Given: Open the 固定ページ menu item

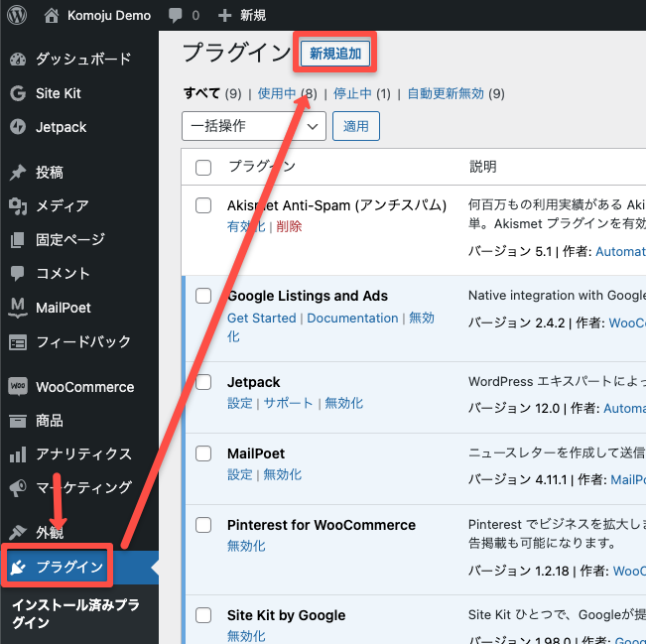Looking at the screenshot, I should pos(79,240).
